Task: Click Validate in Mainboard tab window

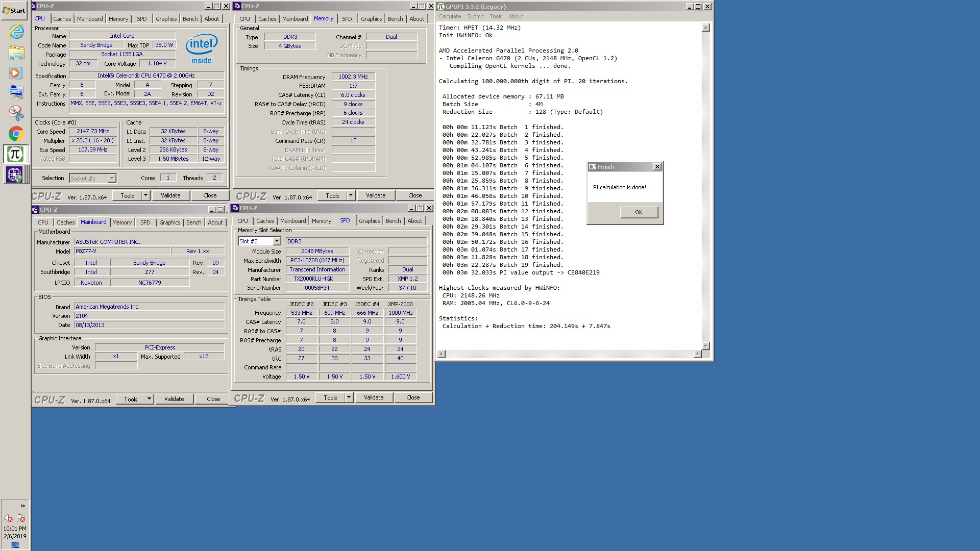Action: tap(174, 399)
